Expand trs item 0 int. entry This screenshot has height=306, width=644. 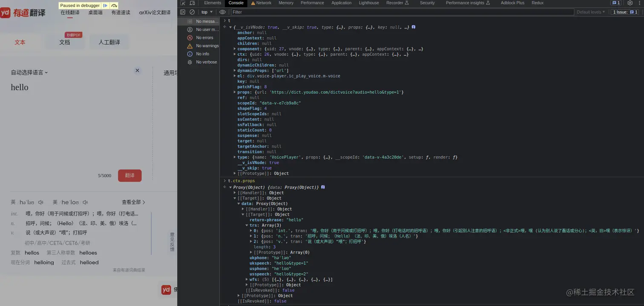(x=251, y=231)
